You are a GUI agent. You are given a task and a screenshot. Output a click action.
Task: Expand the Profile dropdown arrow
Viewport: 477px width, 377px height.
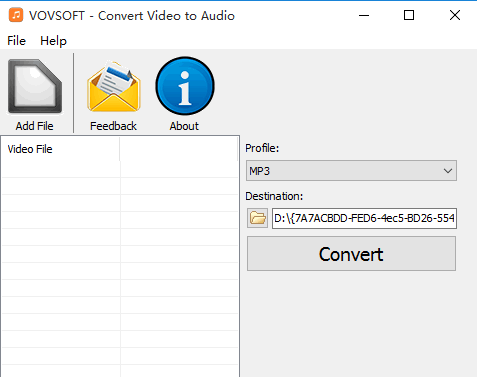448,171
